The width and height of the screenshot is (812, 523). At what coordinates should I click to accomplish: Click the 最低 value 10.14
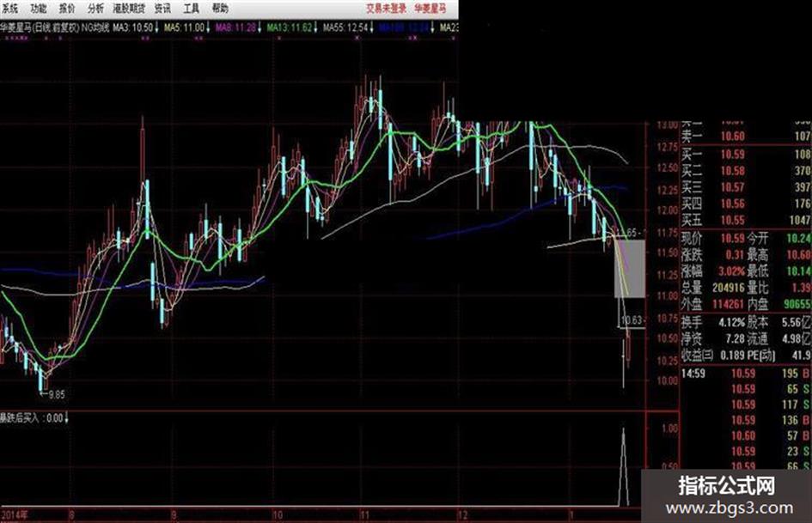pyautogui.click(x=799, y=271)
